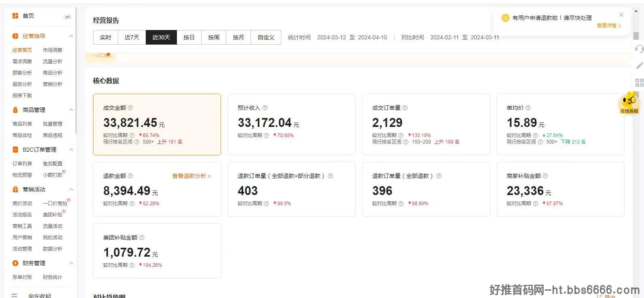644x298 pixels.
Task: Open 物流预警 in sidebar
Action: point(22,175)
